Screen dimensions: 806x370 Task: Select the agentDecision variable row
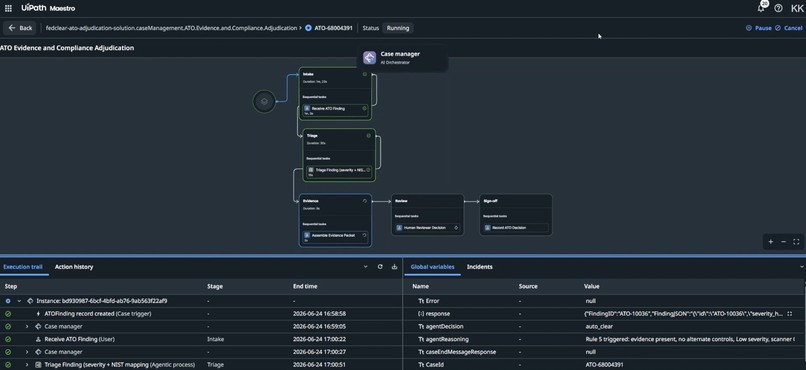[603, 326]
